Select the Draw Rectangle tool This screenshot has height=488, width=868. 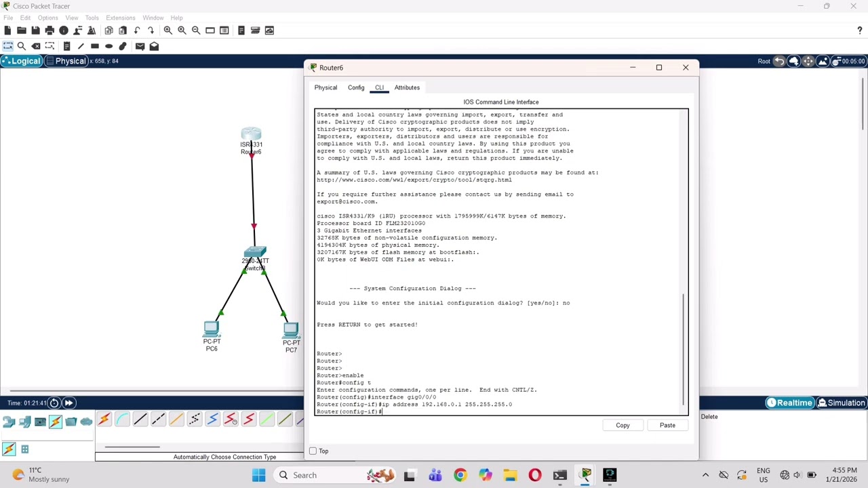coord(95,46)
